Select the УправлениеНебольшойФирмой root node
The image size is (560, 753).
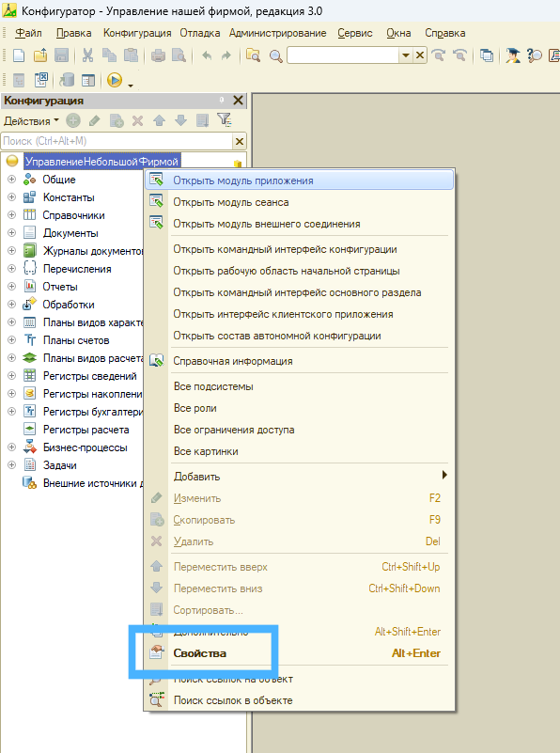point(101,162)
